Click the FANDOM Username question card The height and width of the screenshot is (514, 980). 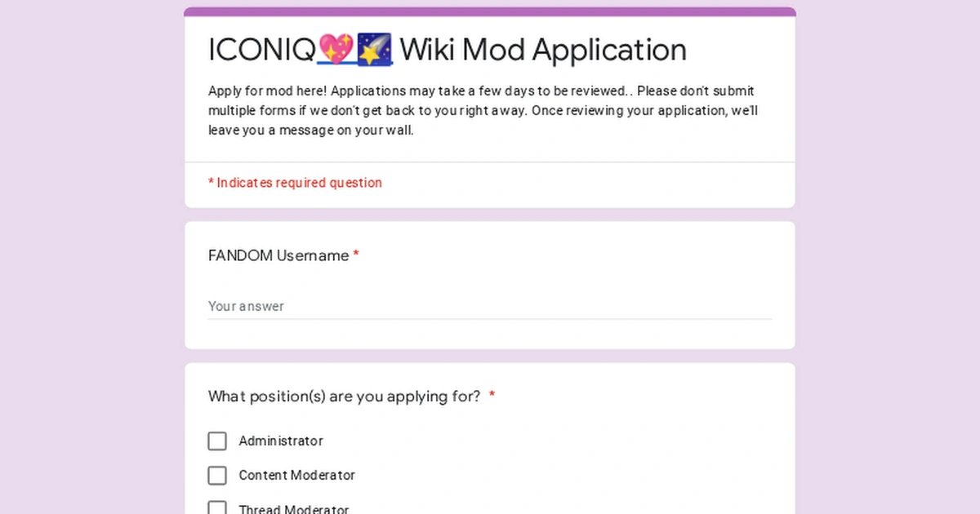tap(490, 284)
